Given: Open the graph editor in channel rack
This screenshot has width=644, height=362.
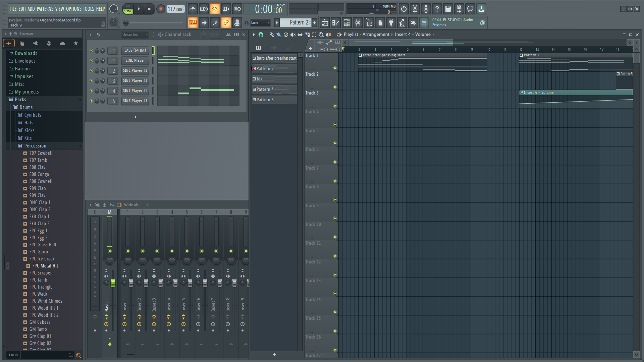Looking at the screenshot, I should coord(228,35).
